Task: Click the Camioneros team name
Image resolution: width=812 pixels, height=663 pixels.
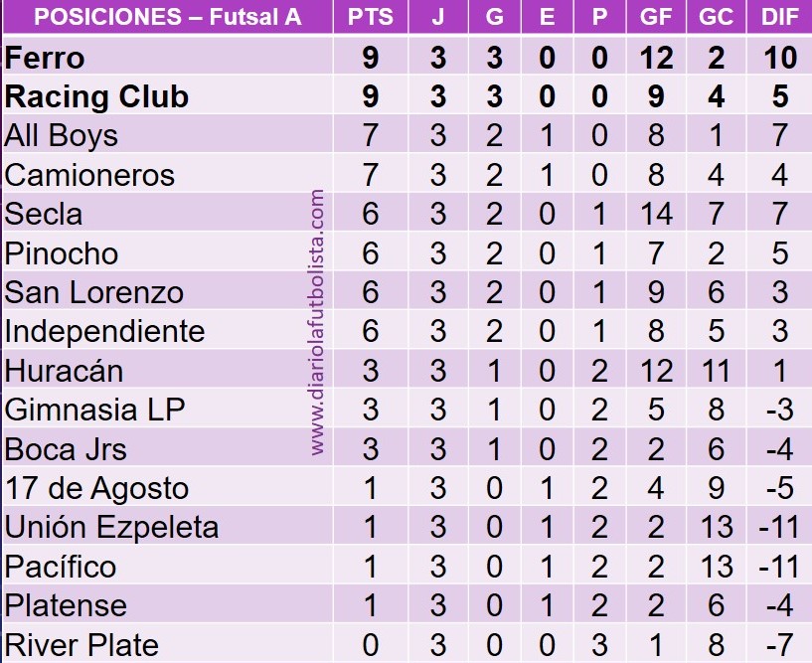Action: [x=89, y=175]
